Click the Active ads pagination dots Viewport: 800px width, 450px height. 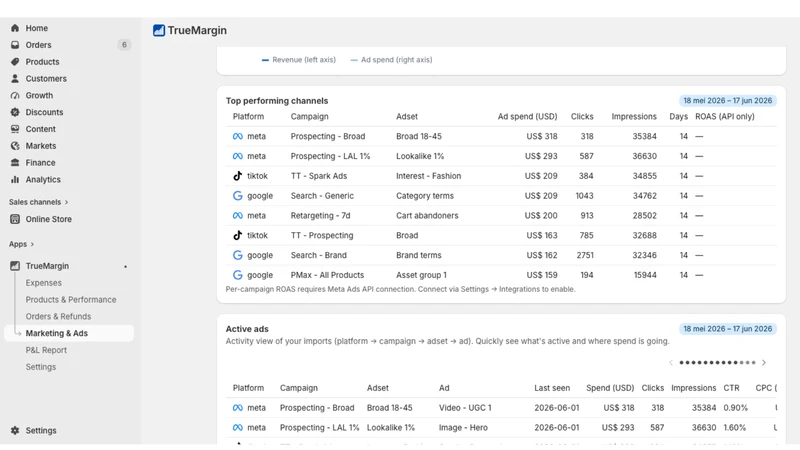[717, 363]
